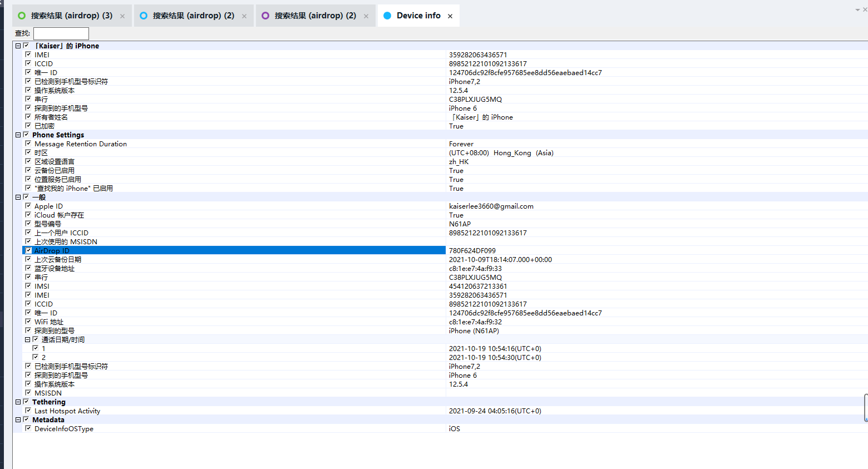Close the 搜索结果 (airdrop) (3) tab
This screenshot has width=868, height=469.
tap(122, 16)
